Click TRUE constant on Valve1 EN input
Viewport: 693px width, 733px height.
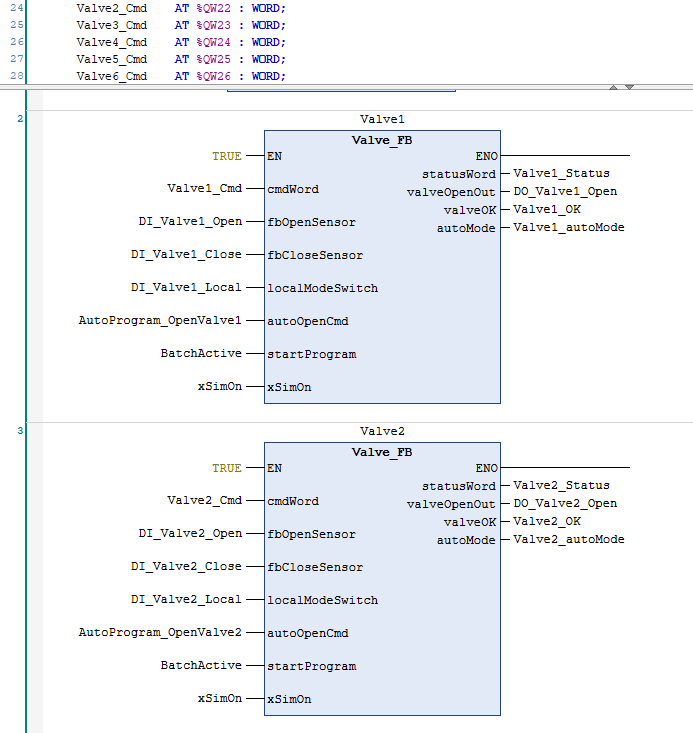point(227,156)
